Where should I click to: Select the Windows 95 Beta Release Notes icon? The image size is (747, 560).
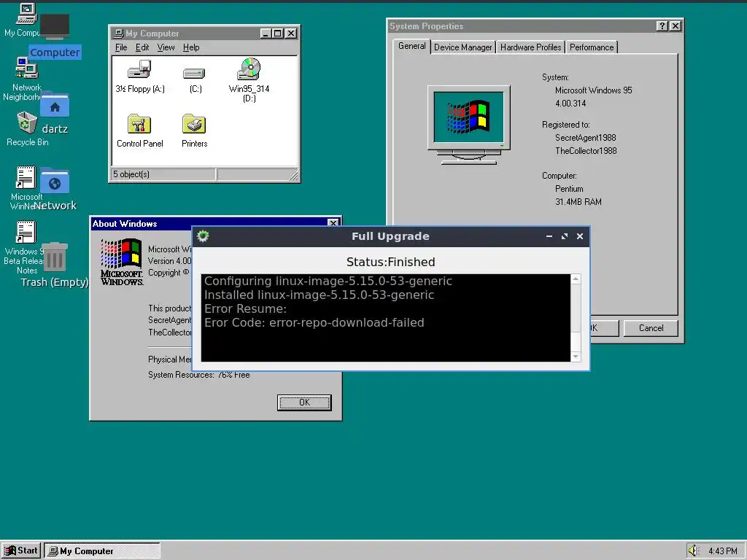pos(26,233)
